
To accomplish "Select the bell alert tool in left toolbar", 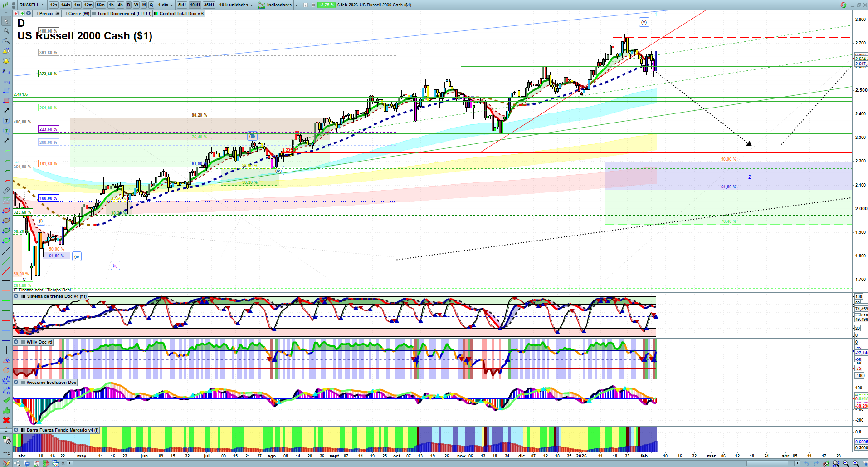I will 6,61.
